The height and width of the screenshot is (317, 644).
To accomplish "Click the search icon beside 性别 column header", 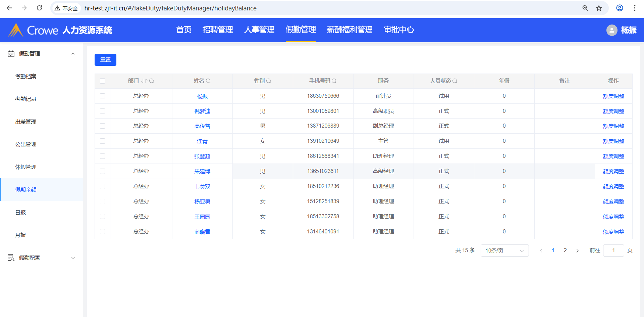I will (269, 81).
